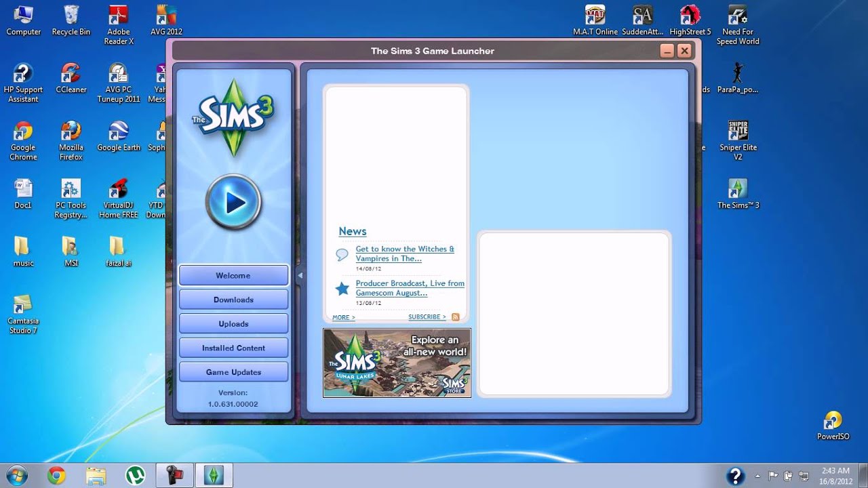Select the Google Earth desktop icon
Screen dimensions: 868x488
119,136
